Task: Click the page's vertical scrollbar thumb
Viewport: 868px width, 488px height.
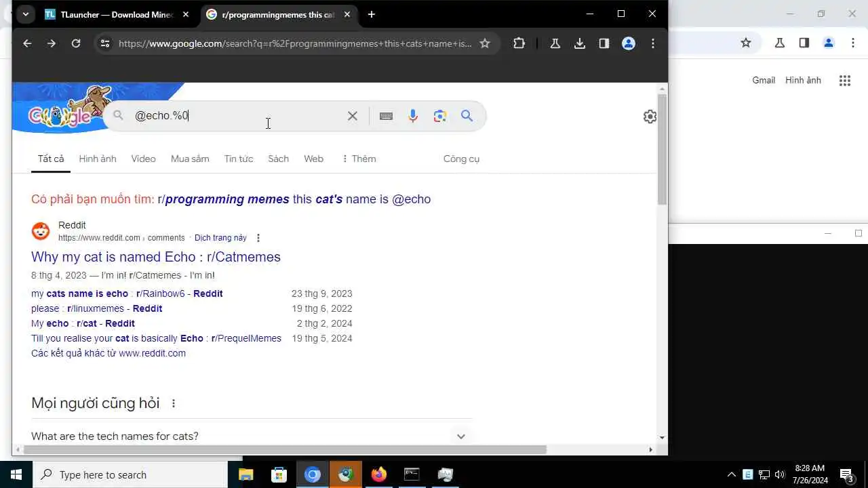Action: coord(662,149)
